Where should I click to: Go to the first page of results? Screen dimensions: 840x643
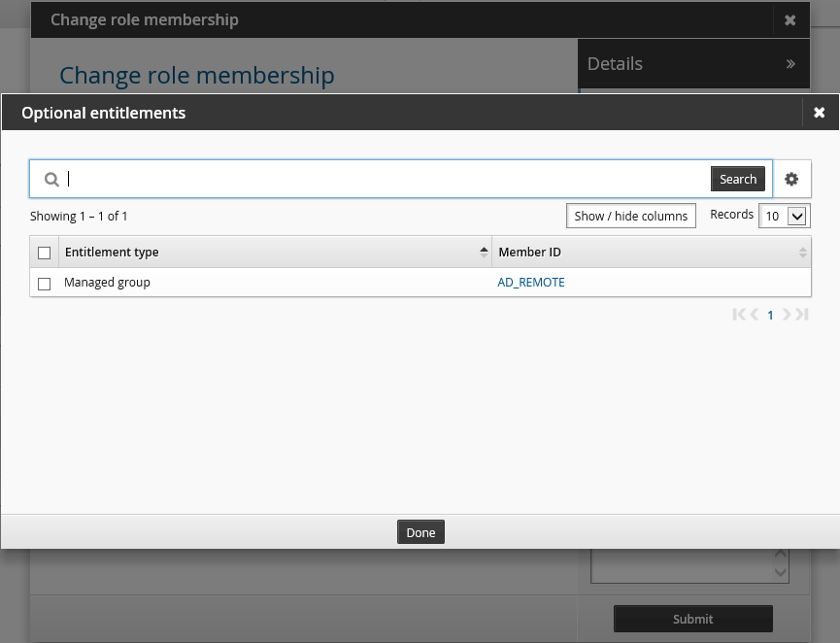pos(739,314)
